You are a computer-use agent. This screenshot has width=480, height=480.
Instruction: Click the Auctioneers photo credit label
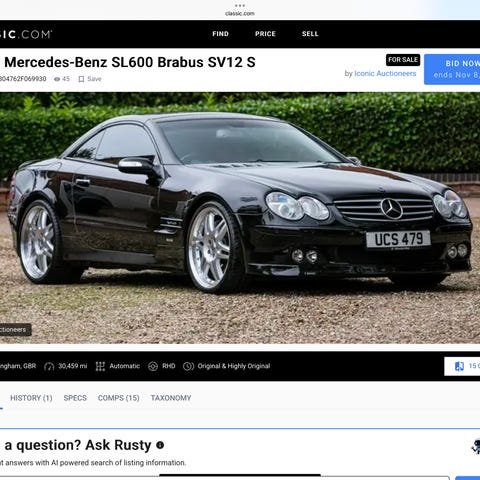pos(15,330)
